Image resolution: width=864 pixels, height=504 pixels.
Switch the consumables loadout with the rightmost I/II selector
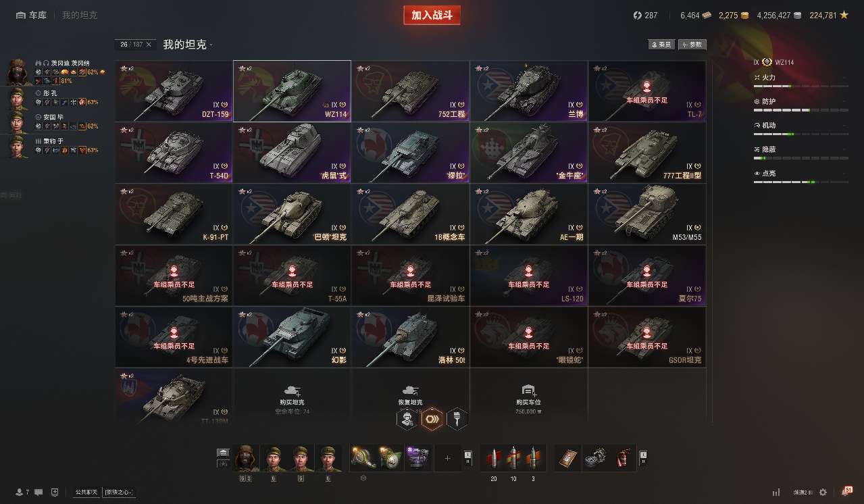643,458
